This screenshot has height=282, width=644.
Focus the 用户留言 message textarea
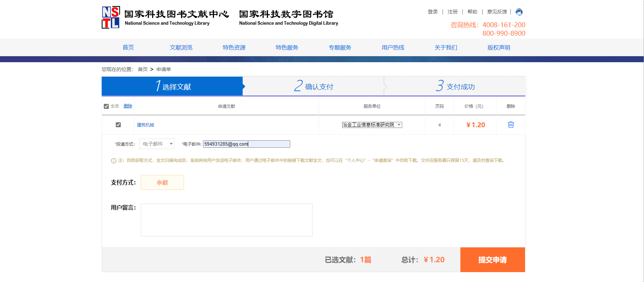[x=226, y=220]
